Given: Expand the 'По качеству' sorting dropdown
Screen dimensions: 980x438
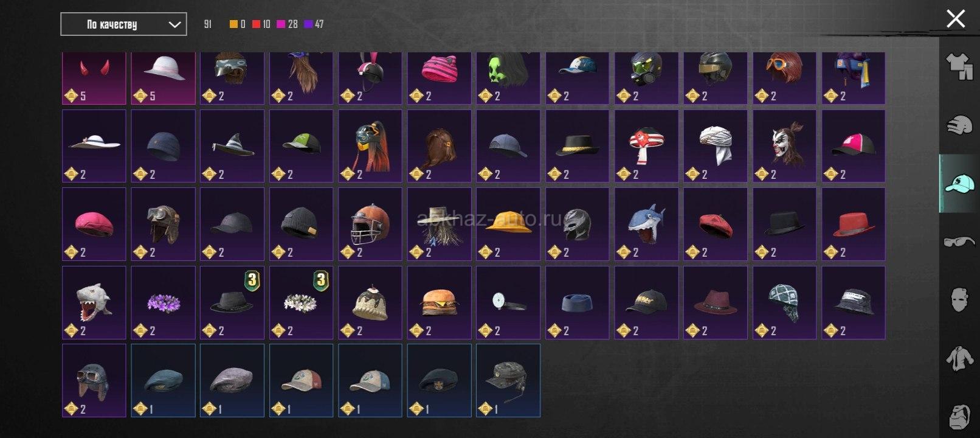Looking at the screenshot, I should coord(123,24).
